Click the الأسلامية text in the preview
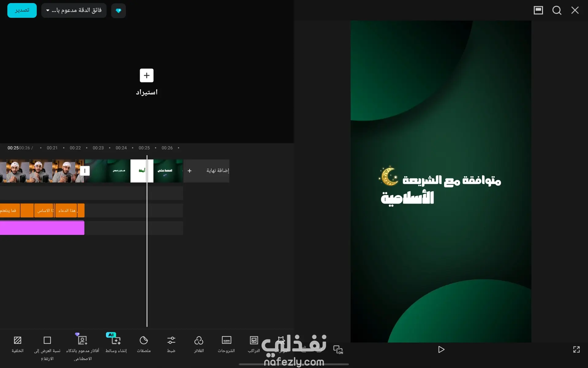Screen dimensions: 588x368 click(x=408, y=198)
